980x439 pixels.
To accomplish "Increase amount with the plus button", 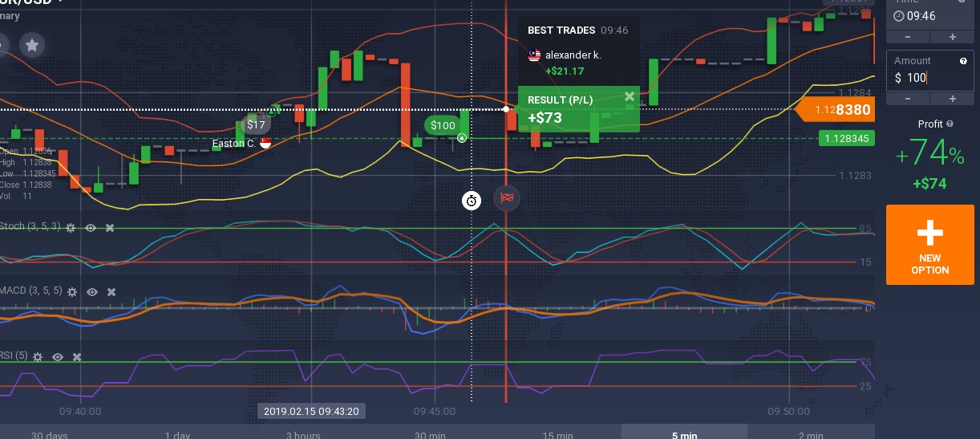I will pyautogui.click(x=953, y=98).
